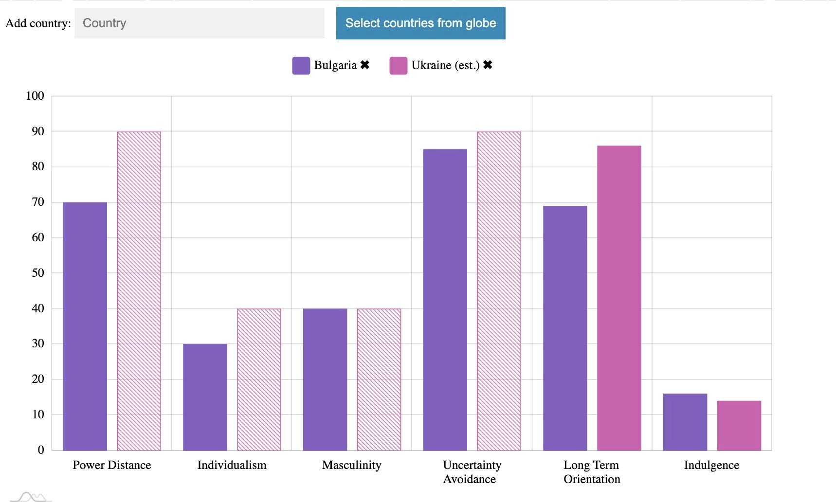Click the Bulgaria legend label text
The image size is (836, 504).
pos(335,65)
